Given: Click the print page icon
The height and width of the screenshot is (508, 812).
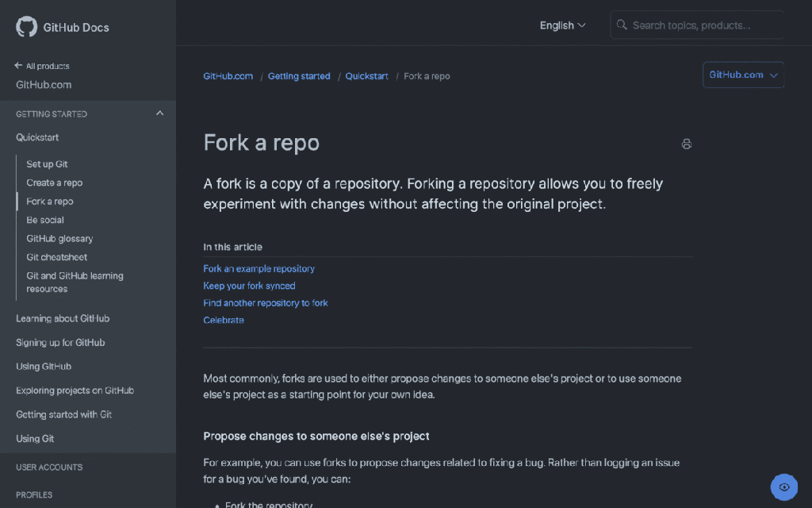Looking at the screenshot, I should [x=687, y=144].
